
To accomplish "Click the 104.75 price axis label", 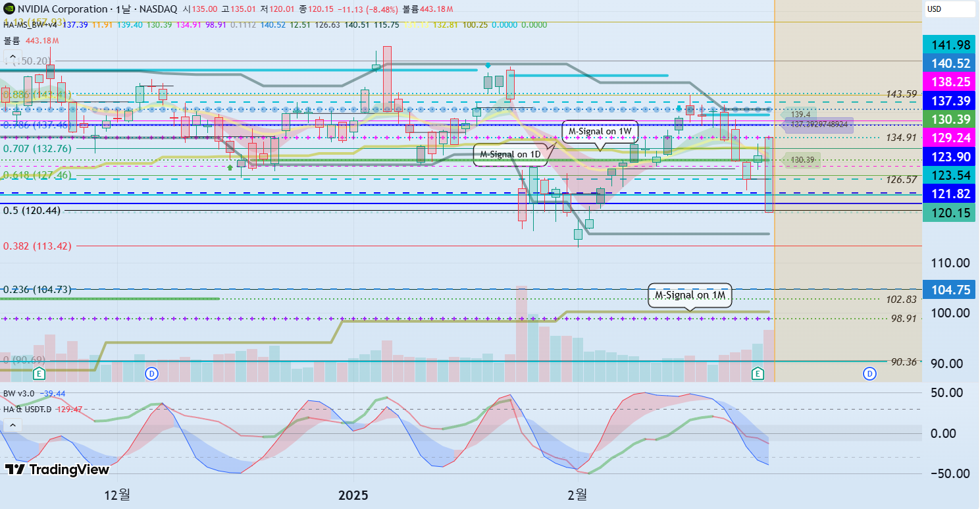I will (949, 289).
